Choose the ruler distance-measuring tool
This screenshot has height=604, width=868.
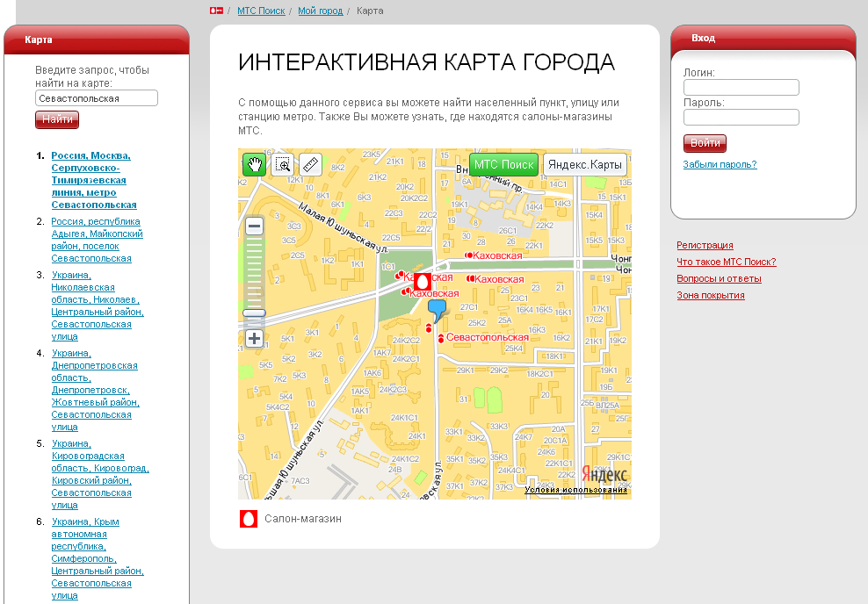[310, 164]
